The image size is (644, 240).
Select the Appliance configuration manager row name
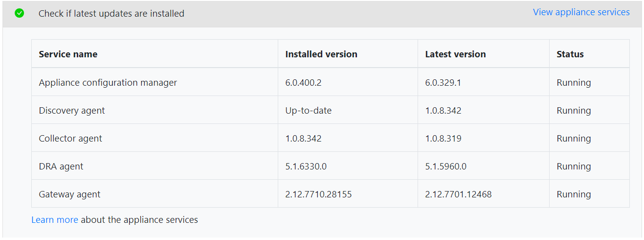tap(108, 83)
